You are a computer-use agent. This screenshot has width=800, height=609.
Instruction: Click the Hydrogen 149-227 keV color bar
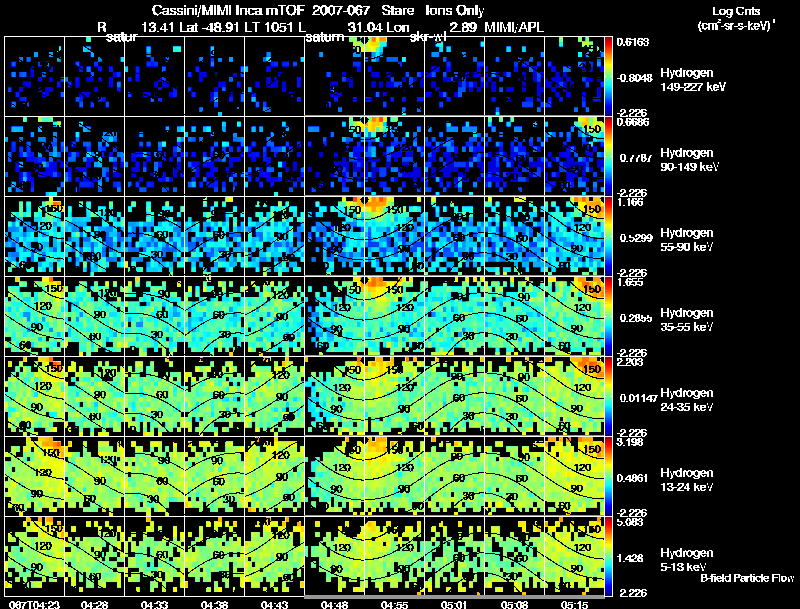point(608,76)
